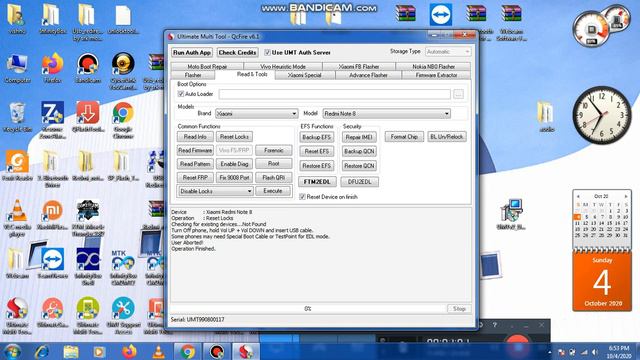Click the Format Chip button
640x360 pixels.
(x=404, y=137)
